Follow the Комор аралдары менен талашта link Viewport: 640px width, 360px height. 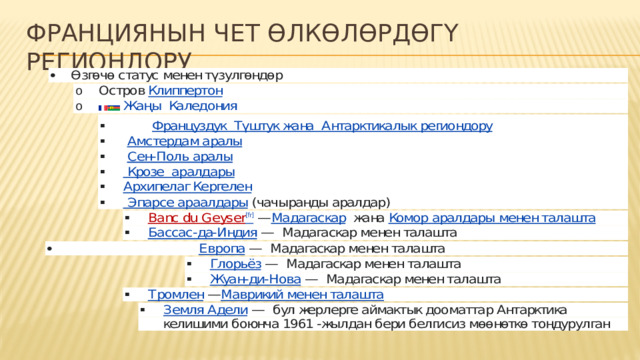click(492, 218)
